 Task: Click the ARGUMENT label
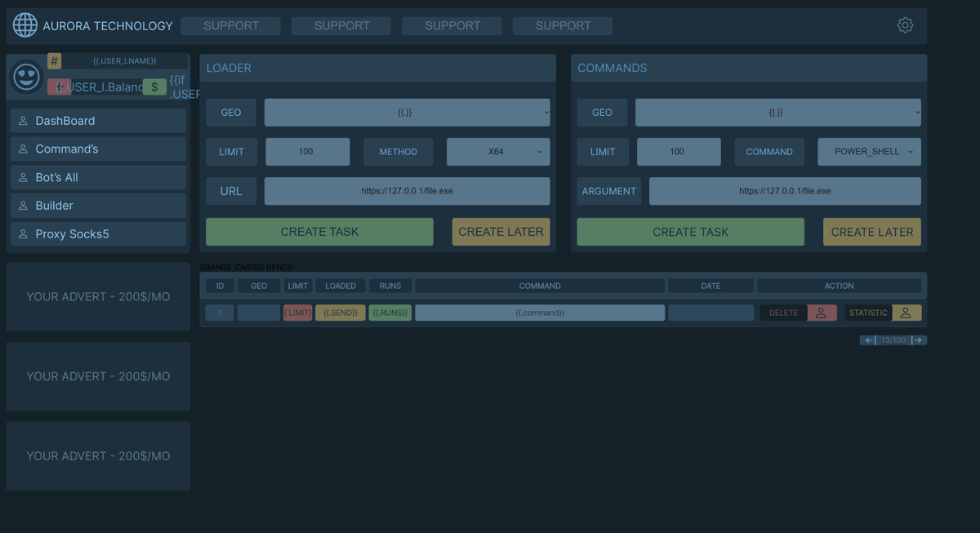pyautogui.click(x=608, y=191)
